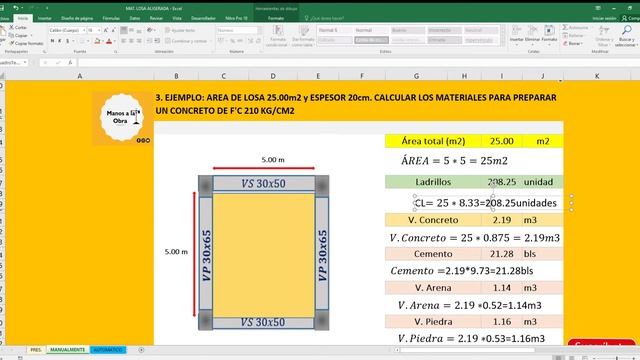Select the MANUALMENTE sheet tab
Screen dimensions: 640x360
[68, 350]
